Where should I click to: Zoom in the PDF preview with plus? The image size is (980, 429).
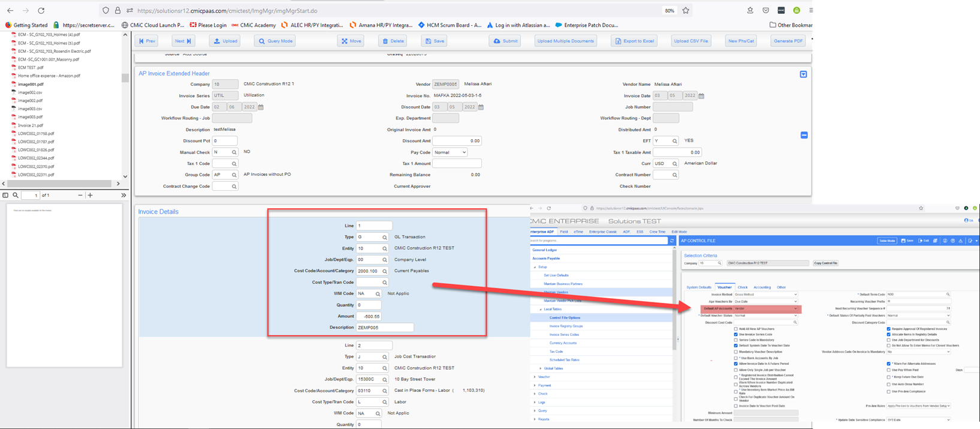[x=90, y=195]
